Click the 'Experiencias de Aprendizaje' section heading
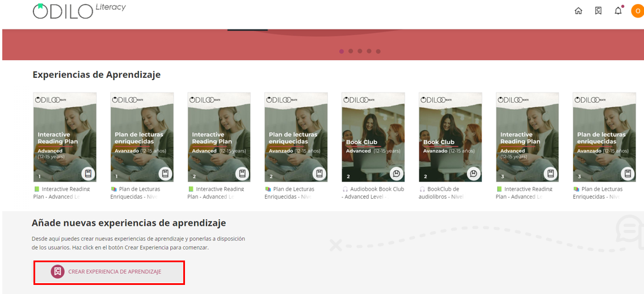The width and height of the screenshot is (644, 294). (x=96, y=75)
